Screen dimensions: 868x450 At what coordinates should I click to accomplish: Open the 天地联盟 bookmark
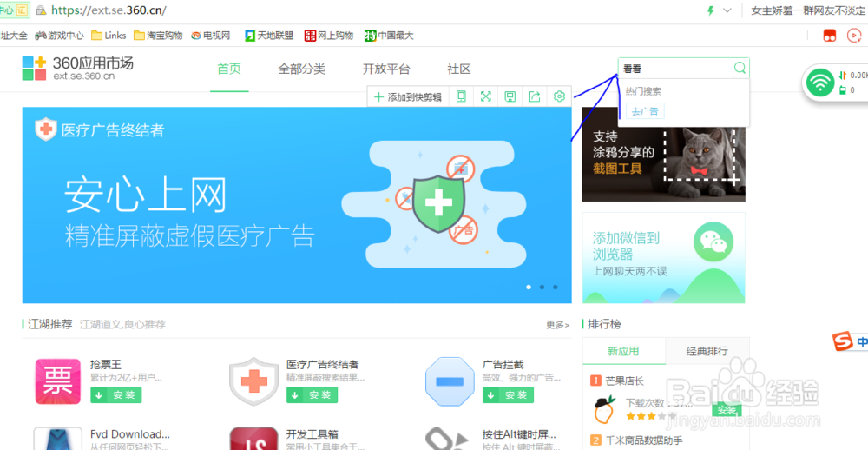click(269, 36)
